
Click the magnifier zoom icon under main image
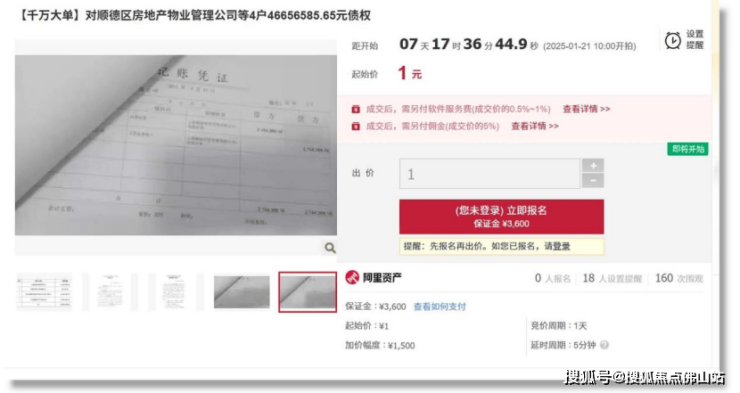pos(330,248)
